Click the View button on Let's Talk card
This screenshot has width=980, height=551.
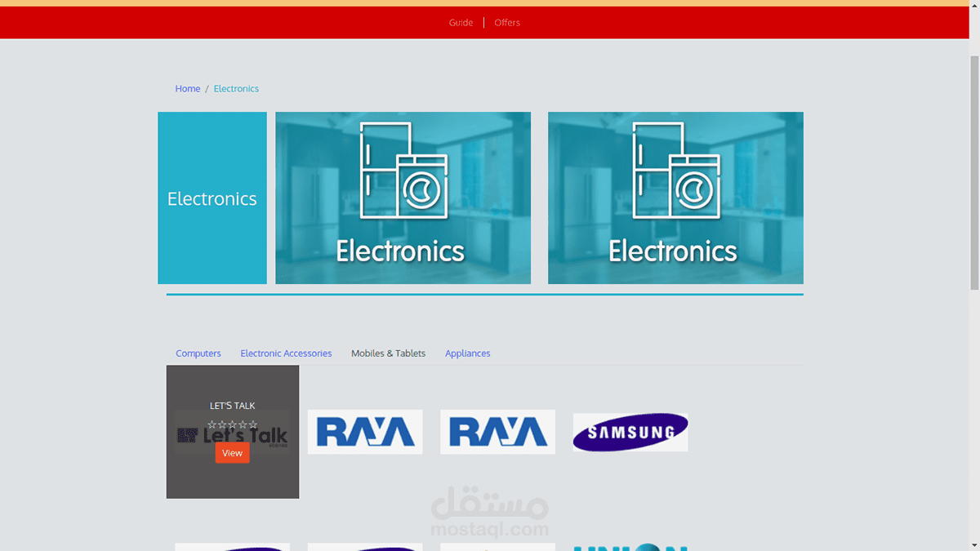pos(233,453)
